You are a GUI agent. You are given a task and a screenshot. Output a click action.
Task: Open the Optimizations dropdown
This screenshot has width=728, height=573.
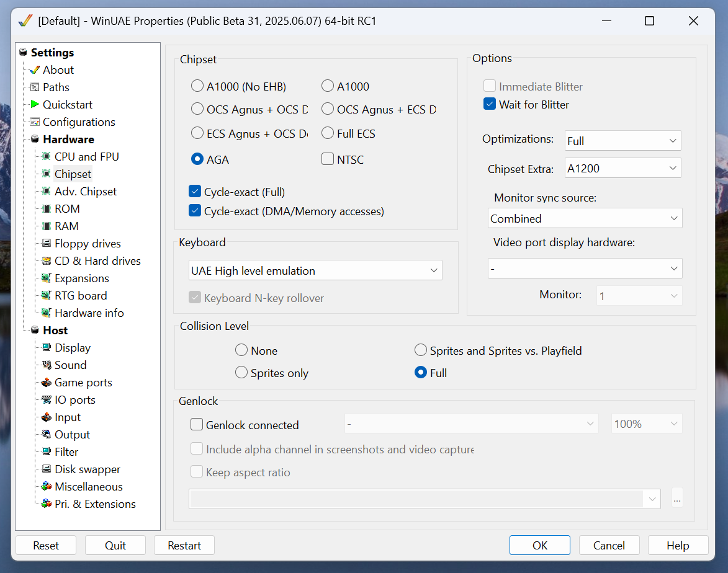pyautogui.click(x=622, y=141)
